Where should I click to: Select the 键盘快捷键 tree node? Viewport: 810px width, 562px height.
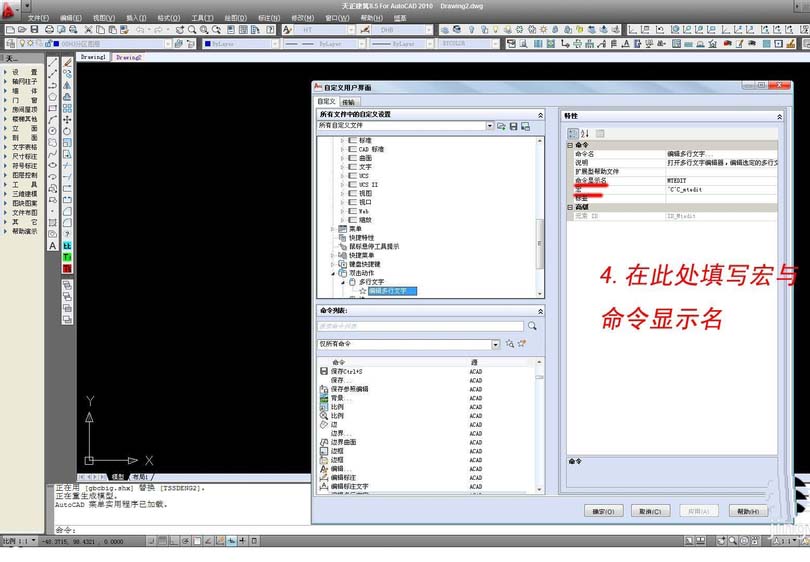coord(363,264)
